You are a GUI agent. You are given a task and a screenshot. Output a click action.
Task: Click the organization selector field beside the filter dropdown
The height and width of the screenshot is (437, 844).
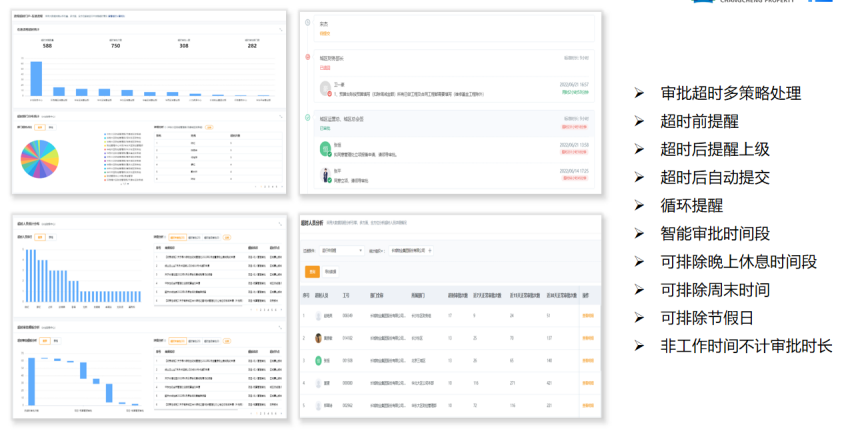pos(411,251)
